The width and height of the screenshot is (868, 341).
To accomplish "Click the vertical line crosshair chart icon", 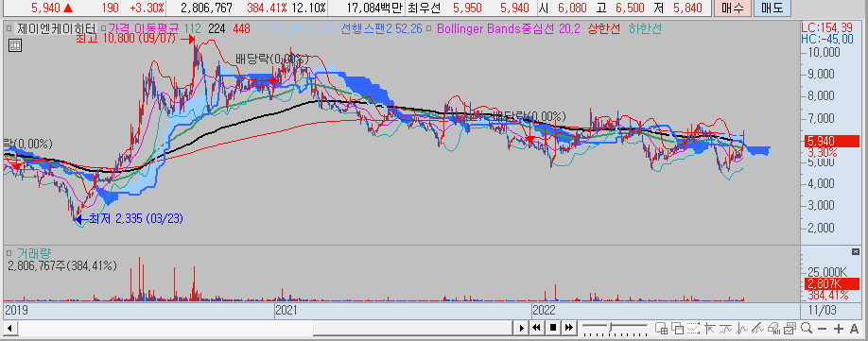I will pyautogui.click(x=742, y=329).
